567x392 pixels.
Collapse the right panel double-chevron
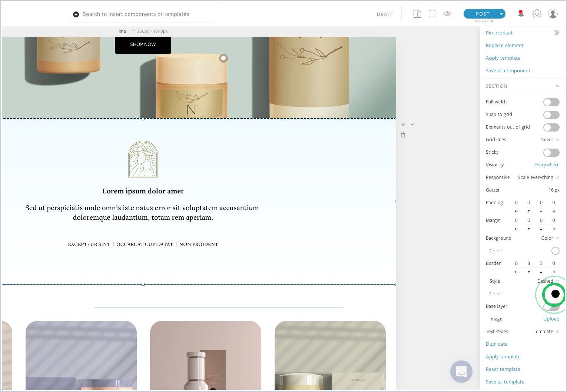(557, 33)
